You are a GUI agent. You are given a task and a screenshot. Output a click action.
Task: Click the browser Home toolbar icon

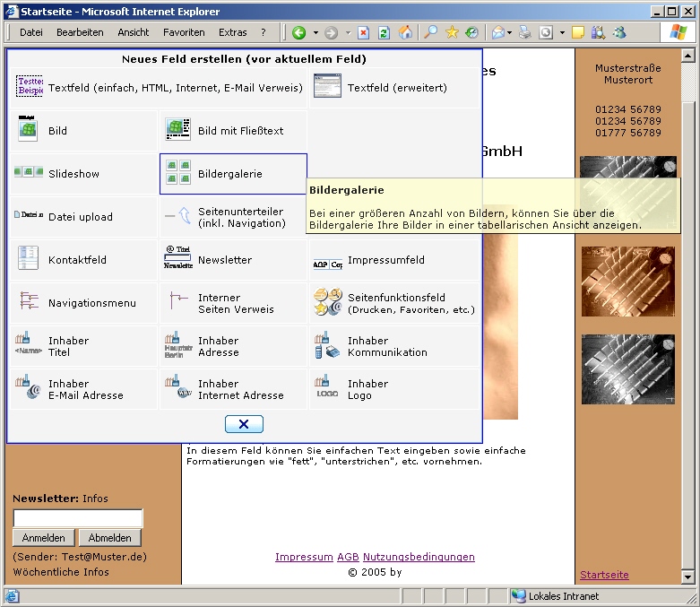click(406, 32)
